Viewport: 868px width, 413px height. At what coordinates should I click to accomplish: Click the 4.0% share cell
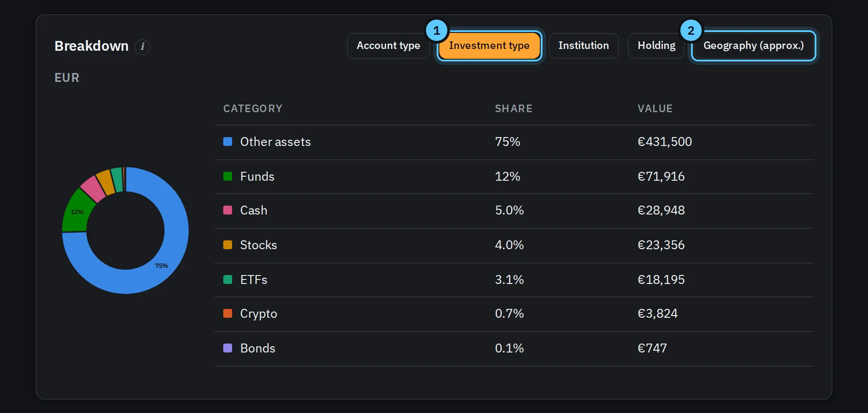pyautogui.click(x=509, y=245)
